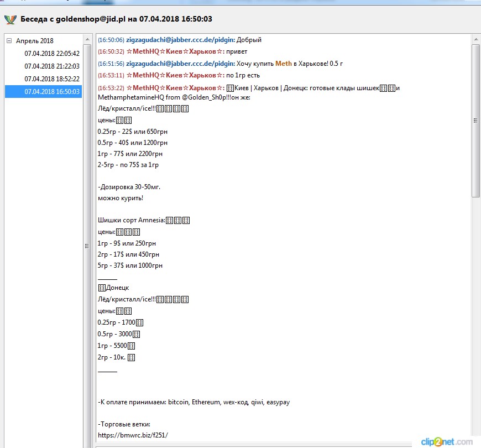Click the Pidgin logo icon in the header

click(11, 19)
